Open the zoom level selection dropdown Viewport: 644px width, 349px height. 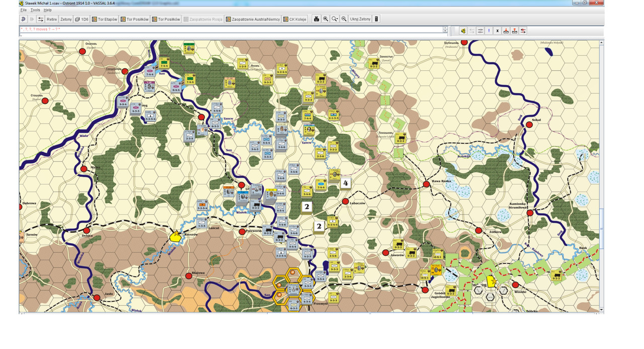tap(335, 19)
